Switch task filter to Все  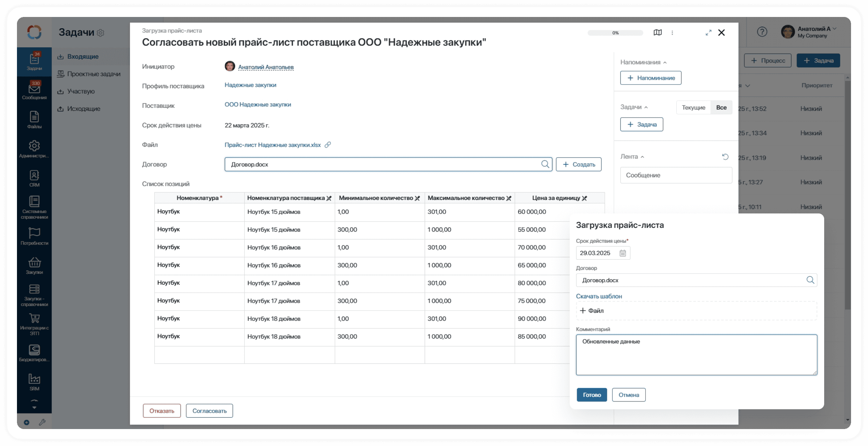click(x=721, y=107)
